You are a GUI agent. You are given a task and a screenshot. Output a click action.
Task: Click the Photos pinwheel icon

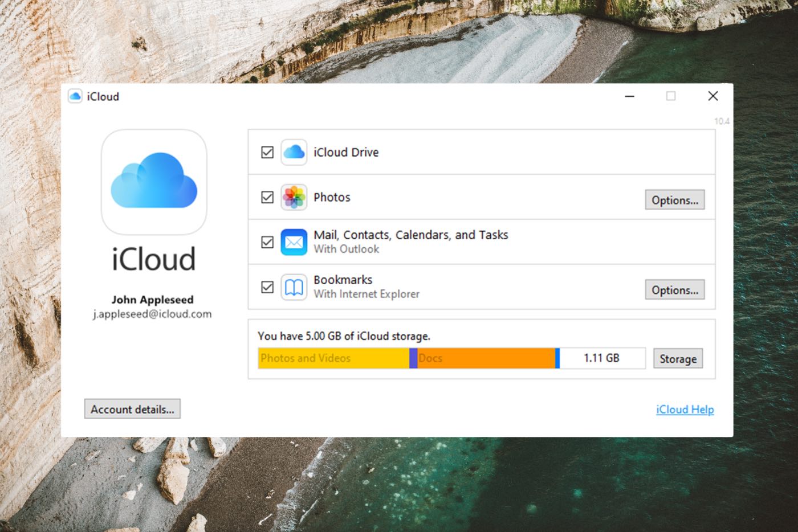point(294,197)
